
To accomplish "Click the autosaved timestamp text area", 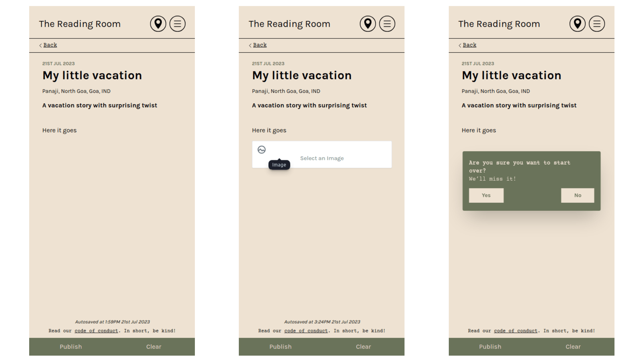I will tap(112, 322).
